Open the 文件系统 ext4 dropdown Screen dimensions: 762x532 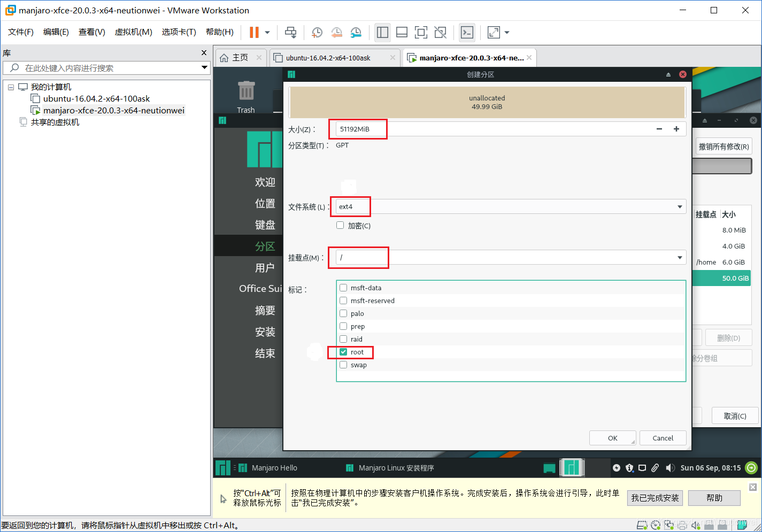511,206
